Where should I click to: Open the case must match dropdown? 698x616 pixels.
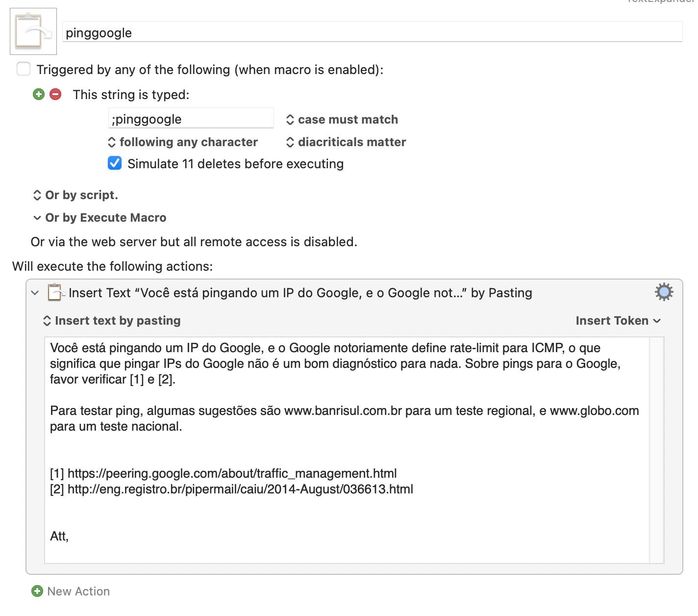(342, 119)
